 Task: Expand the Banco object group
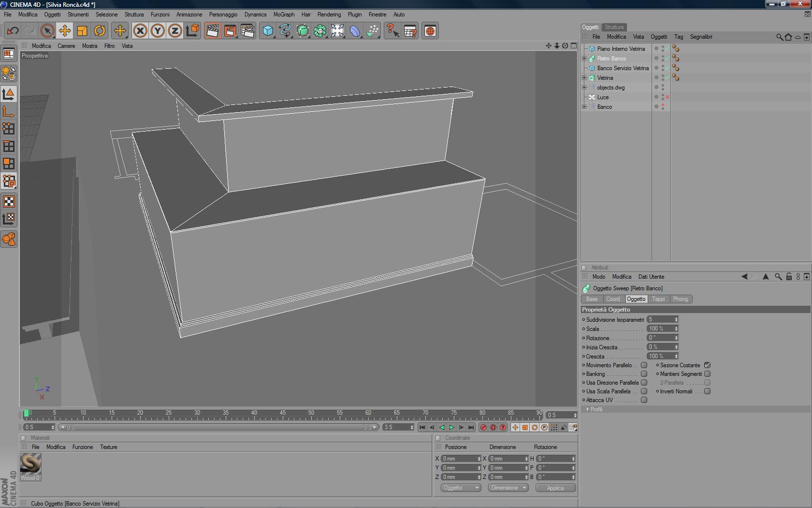pos(584,107)
